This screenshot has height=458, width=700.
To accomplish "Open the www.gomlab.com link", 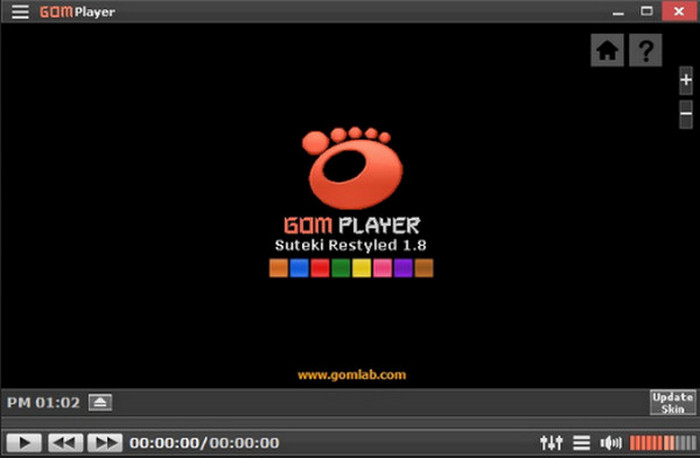I will (352, 375).
